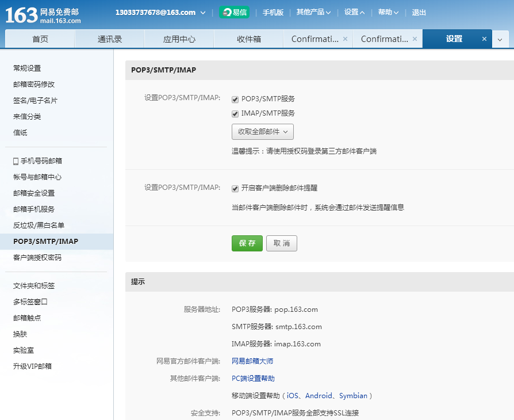Open 易信 via the green icon
Screen dimensions: 514x420
[x=235, y=12]
